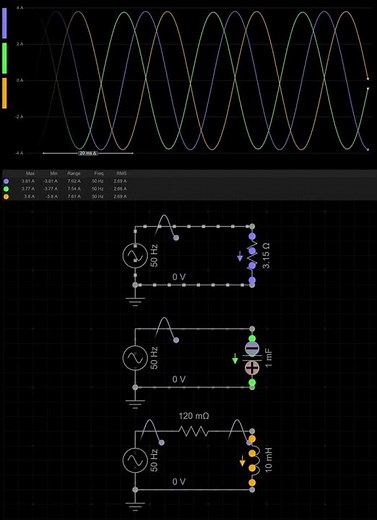Select the purple trace channel strip
Screen dimensions: 377x520
pos(4,23)
